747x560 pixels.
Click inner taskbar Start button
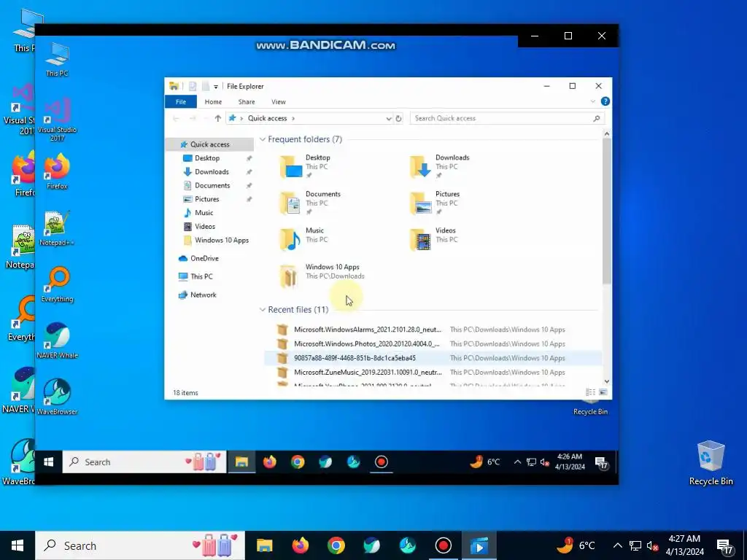point(49,462)
